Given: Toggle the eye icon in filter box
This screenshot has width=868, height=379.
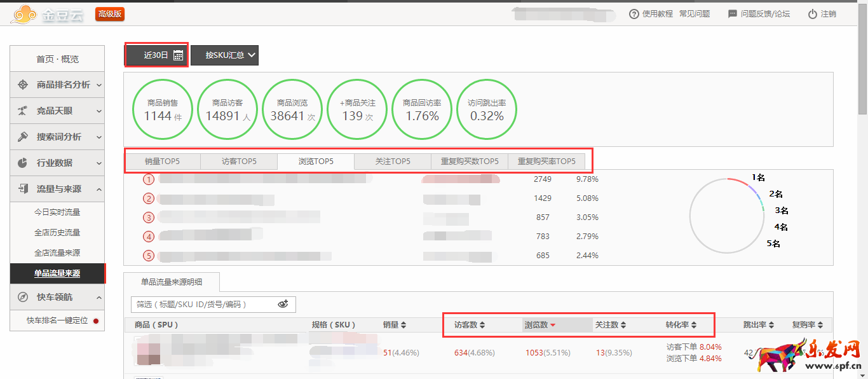Looking at the screenshot, I should 283,304.
